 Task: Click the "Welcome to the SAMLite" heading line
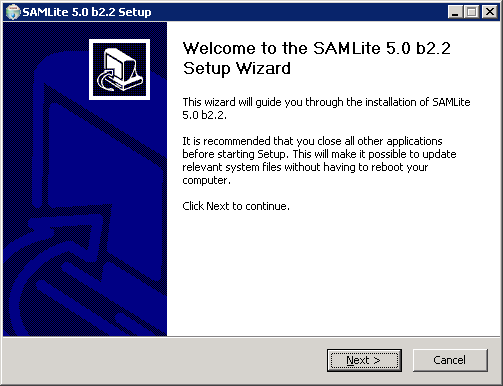coord(317,48)
